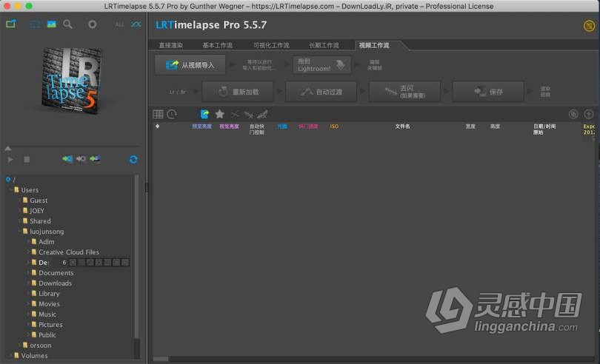Expand the Guest folder arrow
Screen dimensions: 600x364
tap(19, 200)
